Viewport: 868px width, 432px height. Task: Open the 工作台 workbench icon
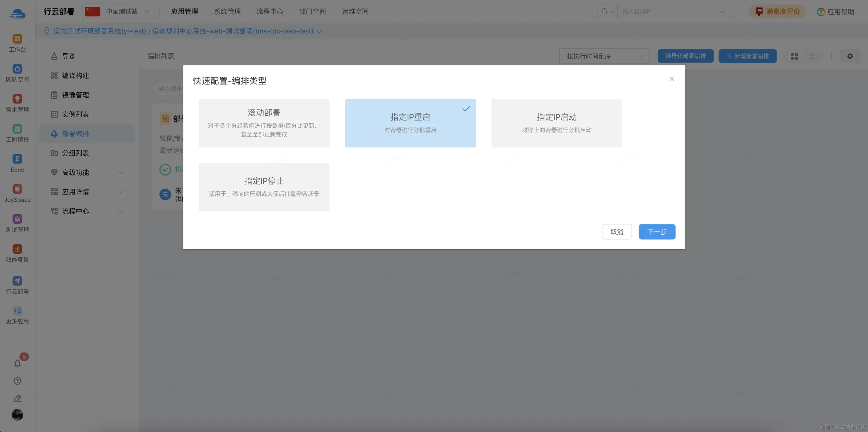(17, 39)
